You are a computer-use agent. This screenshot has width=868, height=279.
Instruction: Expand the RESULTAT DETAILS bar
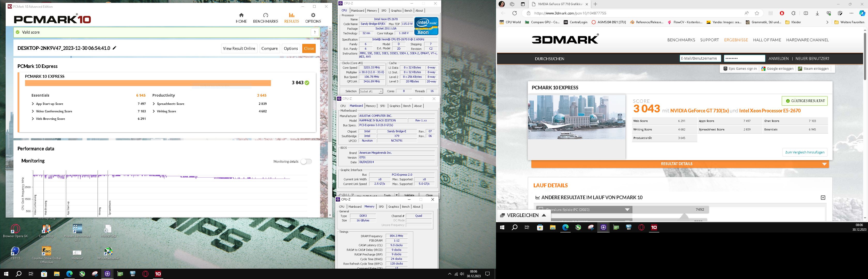[680, 164]
